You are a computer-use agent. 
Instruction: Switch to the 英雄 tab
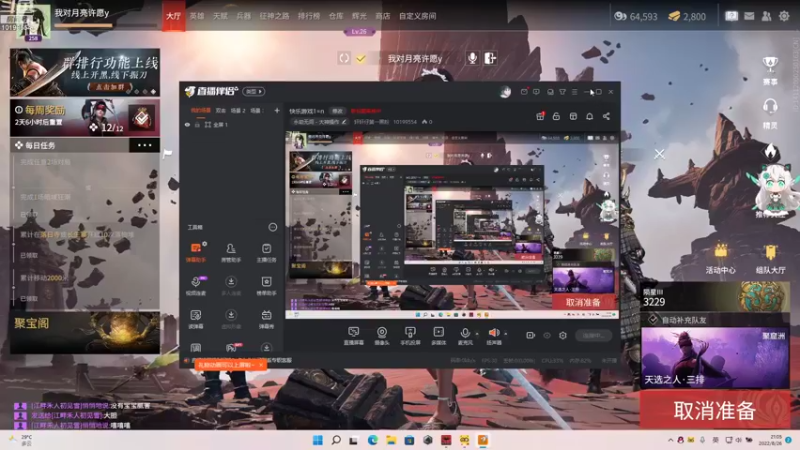[x=197, y=16]
